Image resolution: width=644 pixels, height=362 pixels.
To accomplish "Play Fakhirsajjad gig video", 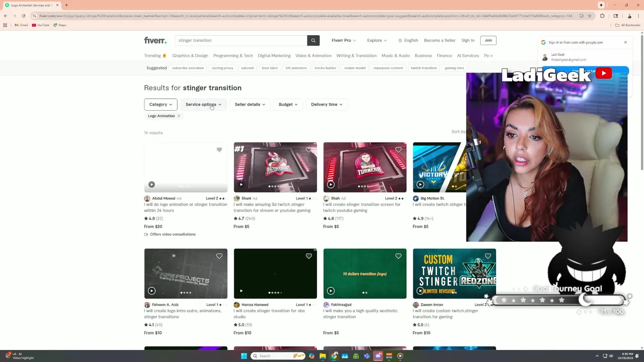I will click(x=331, y=291).
